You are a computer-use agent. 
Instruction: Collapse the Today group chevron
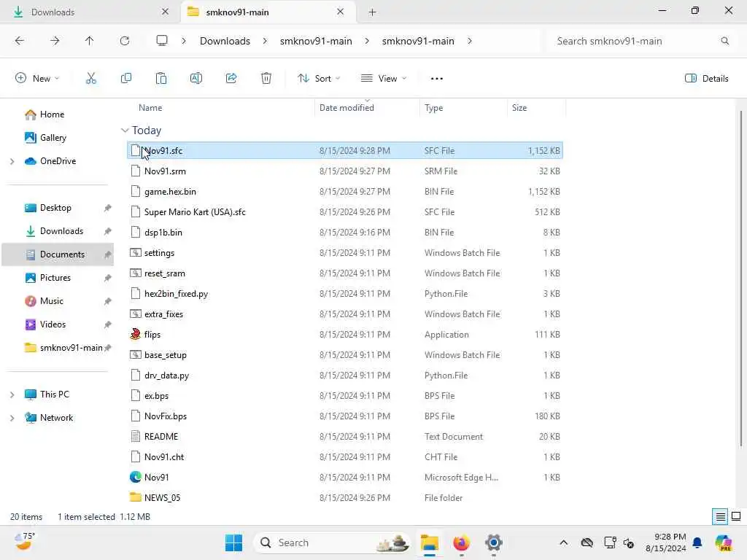point(125,131)
